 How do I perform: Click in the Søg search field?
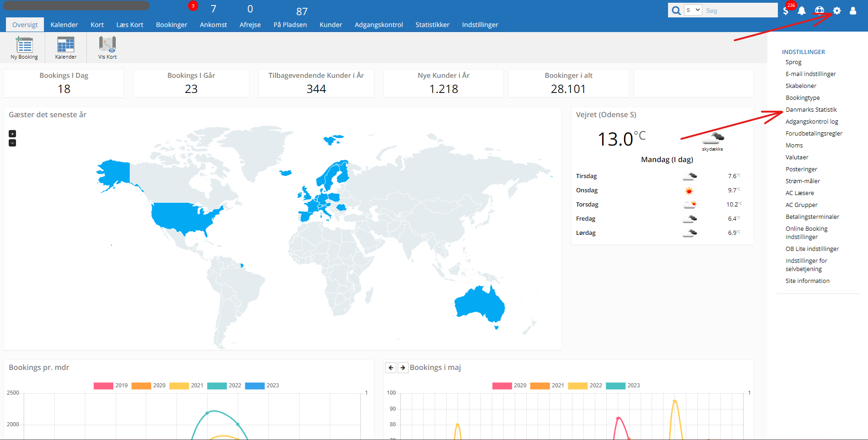pyautogui.click(x=739, y=11)
